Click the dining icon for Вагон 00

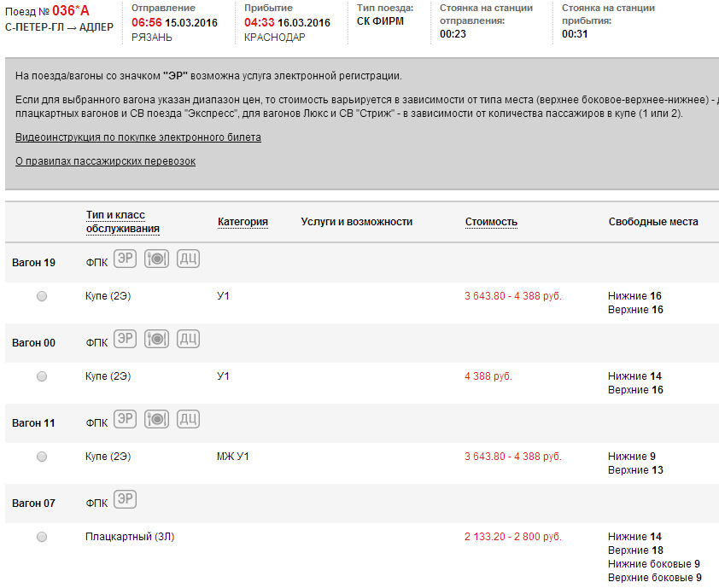tap(156, 339)
